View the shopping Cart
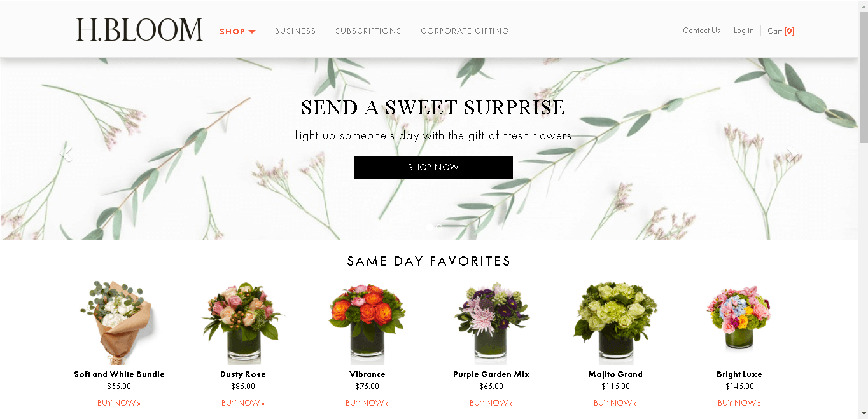868x419 pixels. point(781,31)
